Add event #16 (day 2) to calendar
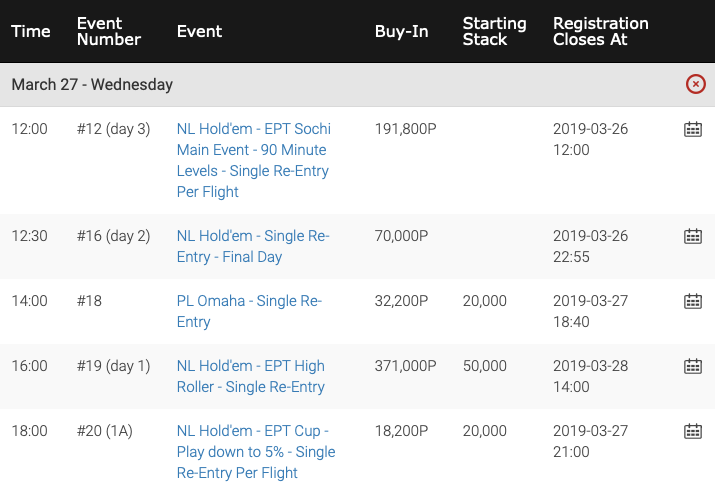Viewport: 715px width, 504px height. coord(693,236)
